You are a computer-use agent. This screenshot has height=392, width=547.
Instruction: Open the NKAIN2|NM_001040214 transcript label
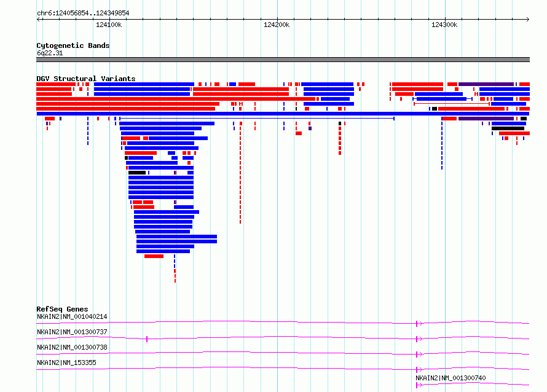pyautogui.click(x=72, y=316)
